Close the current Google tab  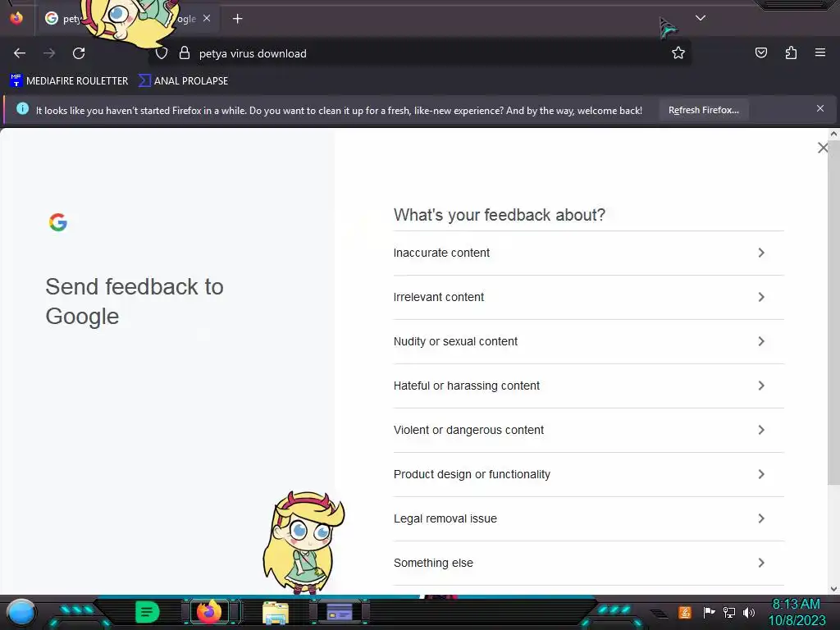(x=207, y=18)
